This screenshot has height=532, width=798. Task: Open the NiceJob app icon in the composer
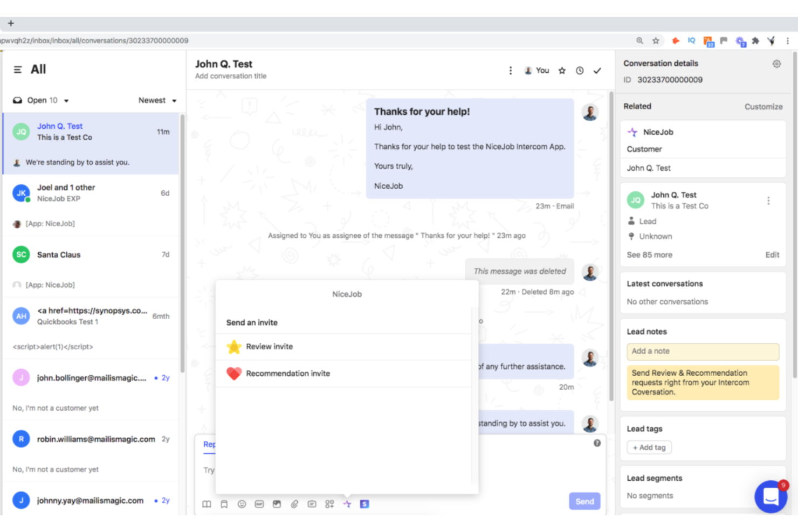point(347,504)
